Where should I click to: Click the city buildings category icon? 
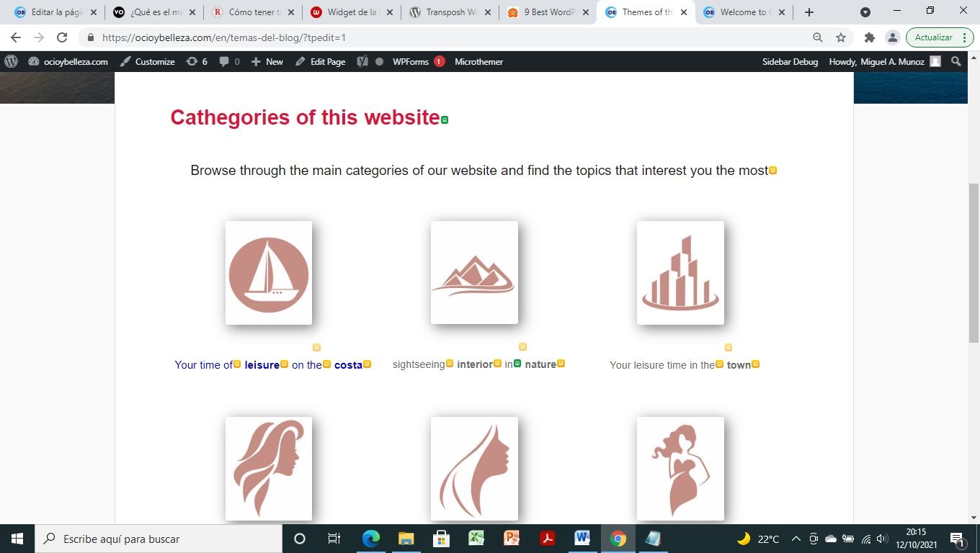tap(680, 273)
